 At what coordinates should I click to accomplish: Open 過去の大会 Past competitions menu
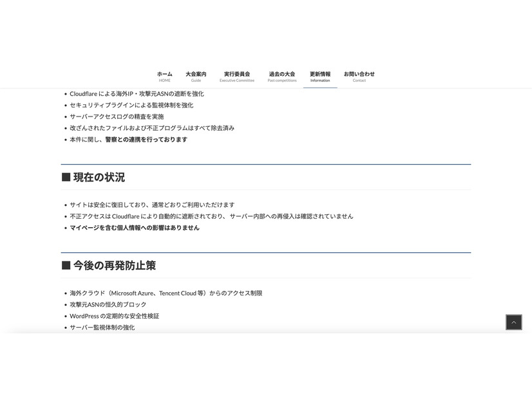282,77
